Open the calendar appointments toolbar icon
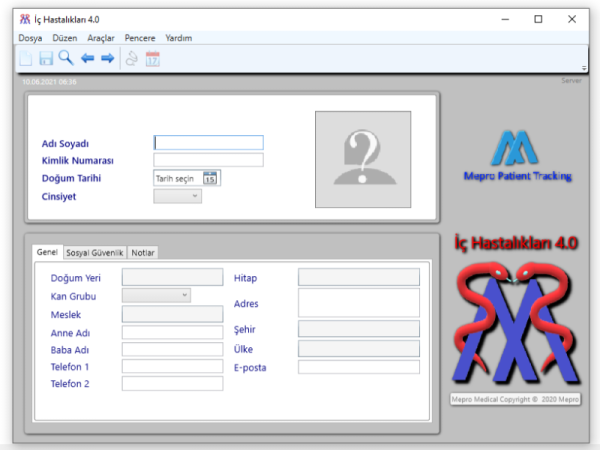 pos(153,59)
